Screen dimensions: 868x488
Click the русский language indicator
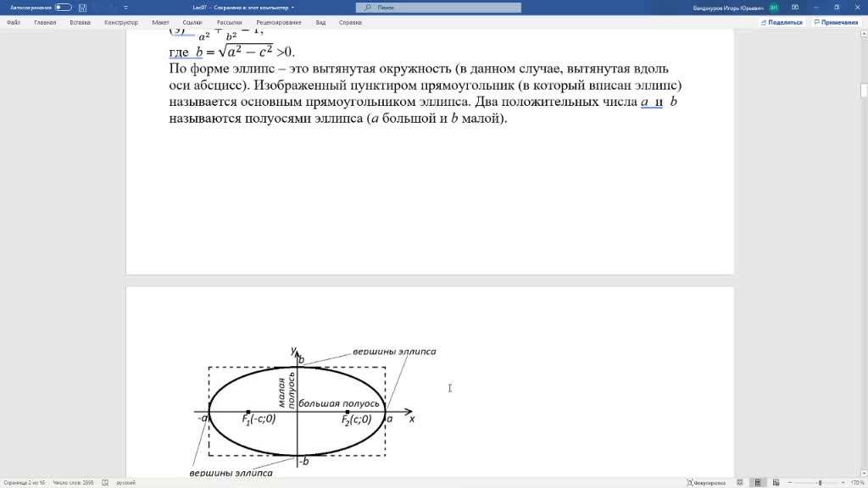point(125,483)
